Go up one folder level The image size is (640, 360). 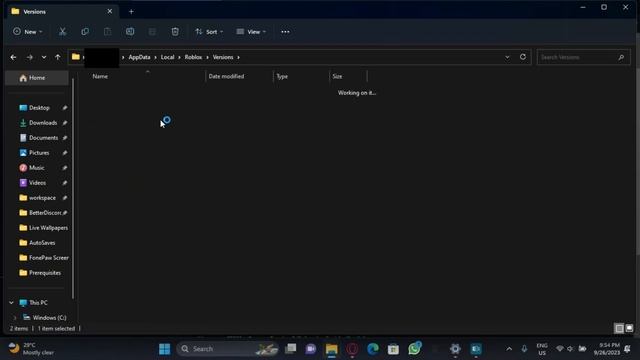point(58,57)
